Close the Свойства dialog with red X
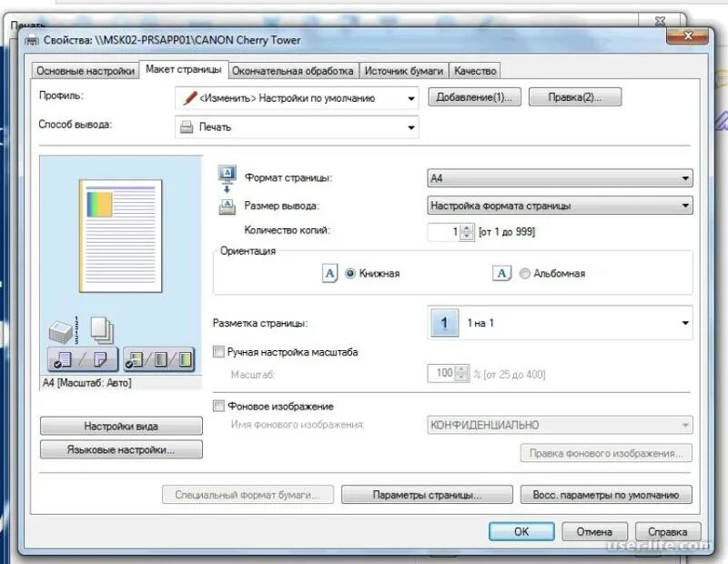Viewport: 728px width, 564px height. pos(688,35)
